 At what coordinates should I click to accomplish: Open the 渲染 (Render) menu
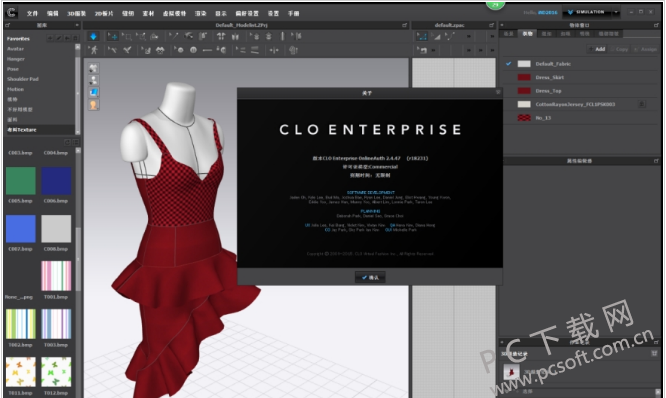[x=200, y=13]
